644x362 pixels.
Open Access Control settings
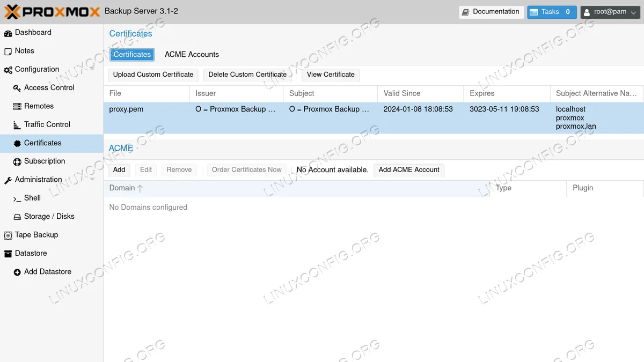click(49, 87)
